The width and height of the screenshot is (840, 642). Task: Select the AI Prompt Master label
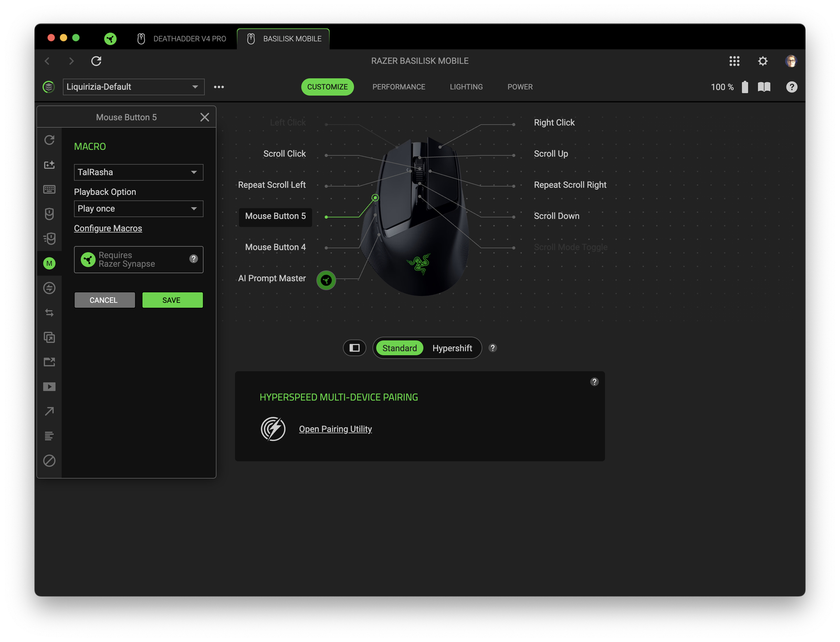pyautogui.click(x=272, y=278)
